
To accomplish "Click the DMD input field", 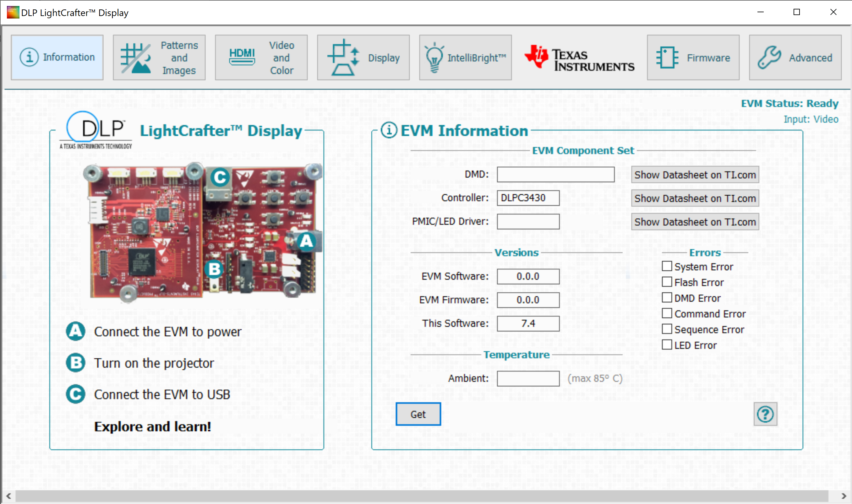I will coord(556,175).
